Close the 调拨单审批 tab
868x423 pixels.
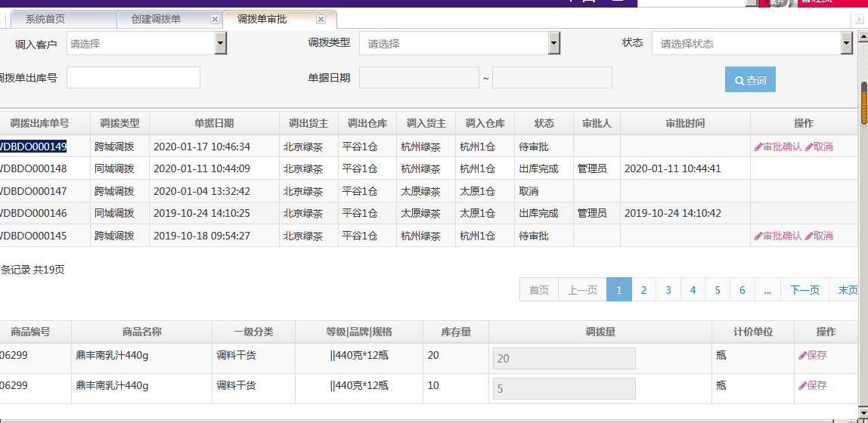(x=321, y=20)
